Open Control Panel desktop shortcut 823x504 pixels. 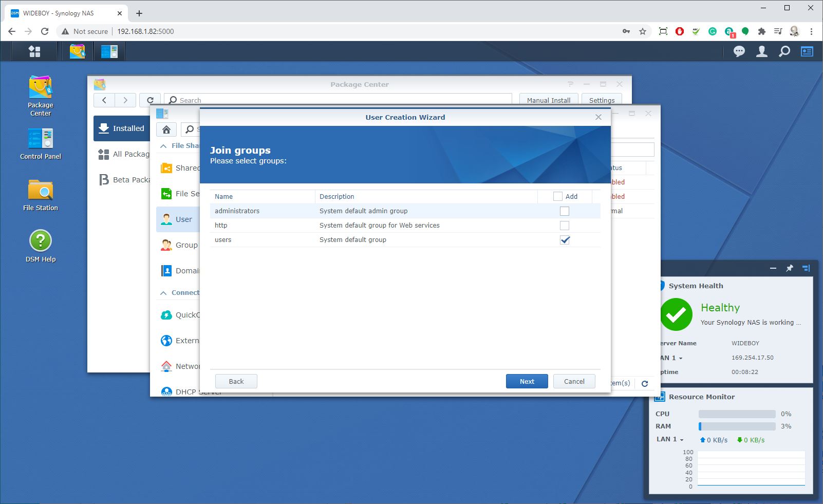tap(41, 144)
